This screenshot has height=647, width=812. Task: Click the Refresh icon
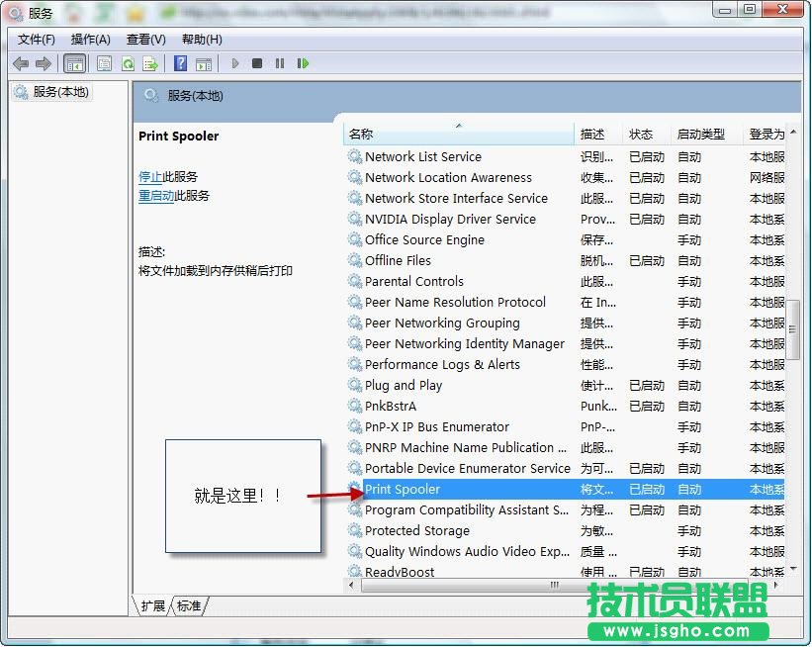click(127, 63)
